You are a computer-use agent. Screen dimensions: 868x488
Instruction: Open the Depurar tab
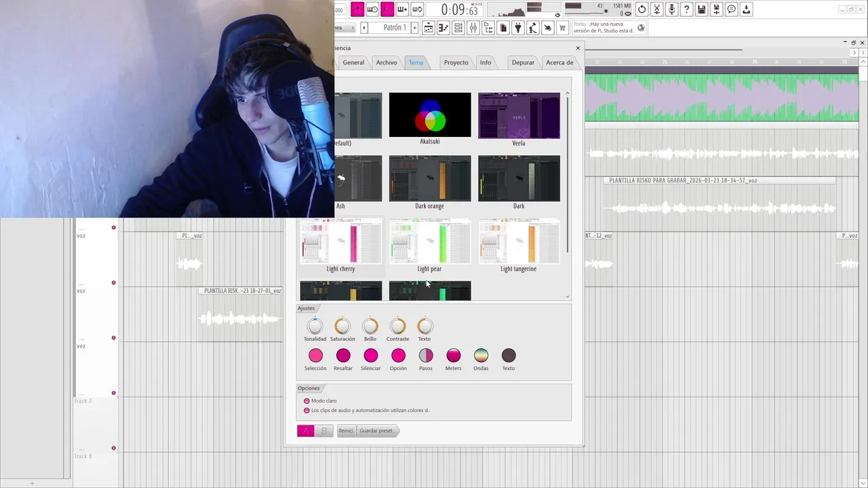[x=523, y=62]
